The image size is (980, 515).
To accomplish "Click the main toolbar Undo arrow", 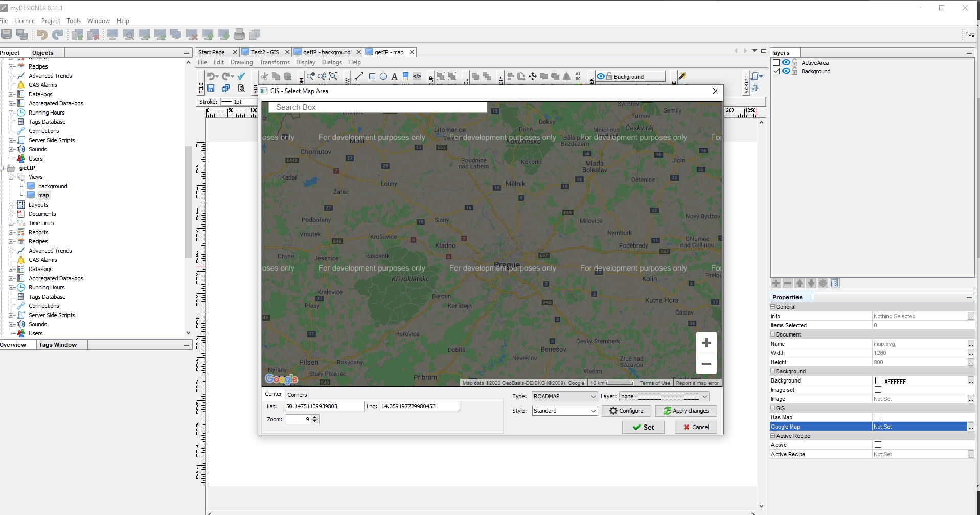I will point(42,34).
